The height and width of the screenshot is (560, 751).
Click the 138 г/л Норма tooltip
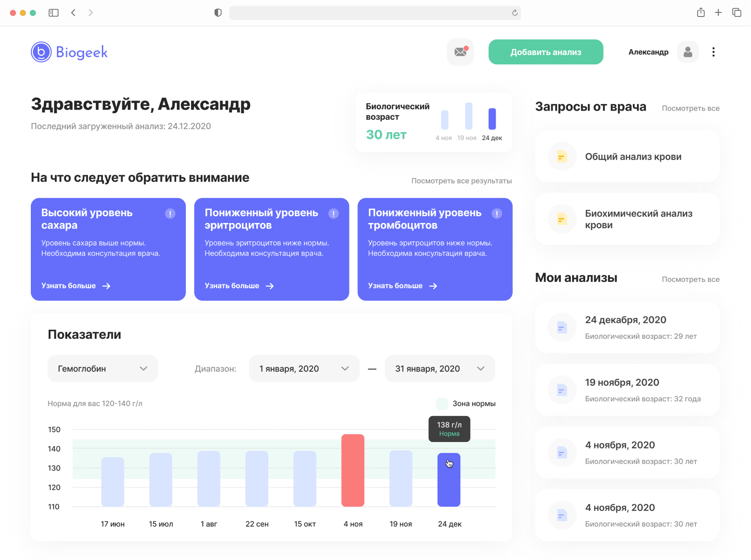449,429
